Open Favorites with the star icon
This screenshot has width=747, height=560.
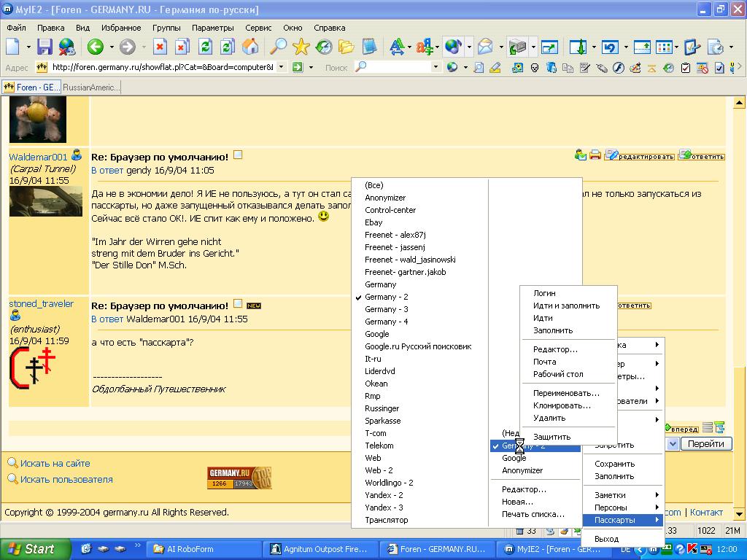301,47
